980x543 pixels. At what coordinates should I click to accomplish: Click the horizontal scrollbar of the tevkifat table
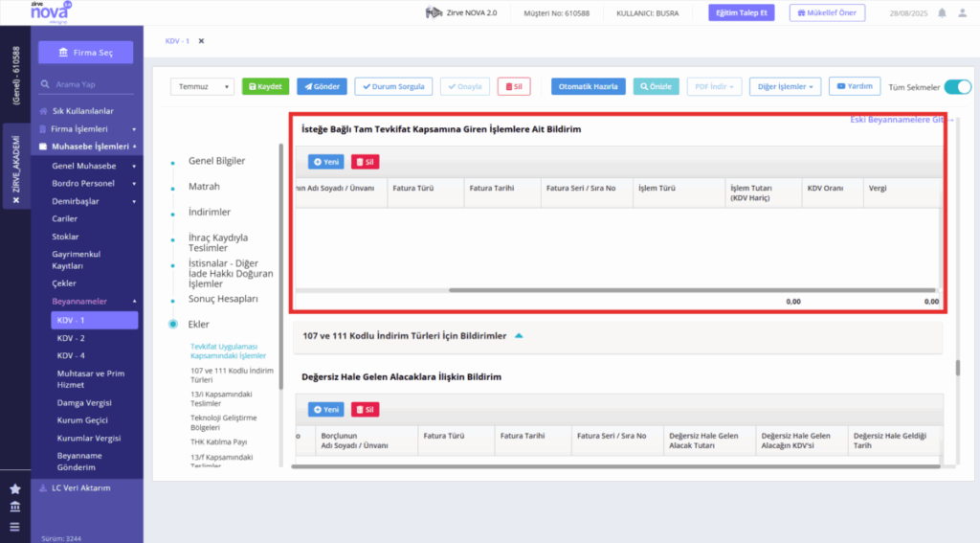(692, 290)
